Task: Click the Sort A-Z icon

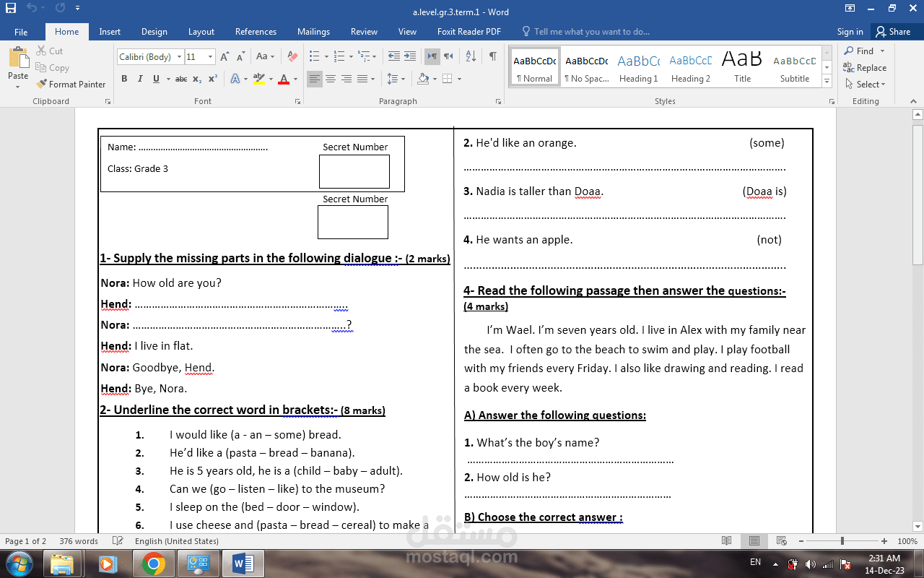Action: click(471, 56)
